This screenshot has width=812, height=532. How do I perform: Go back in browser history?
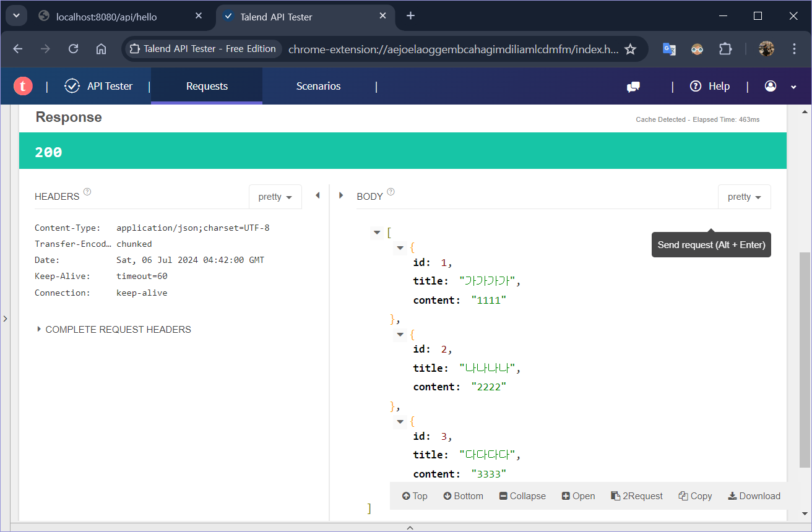tap(18, 49)
